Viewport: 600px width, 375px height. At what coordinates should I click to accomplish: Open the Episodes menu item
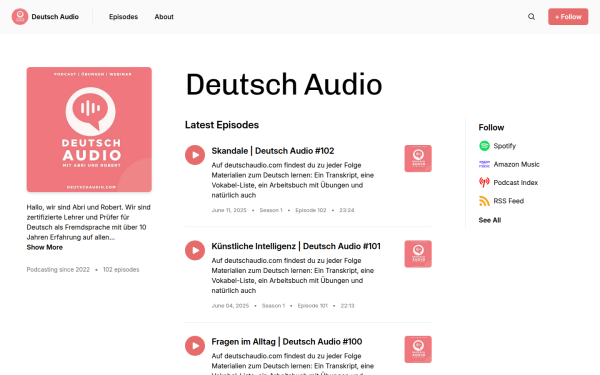(x=123, y=17)
